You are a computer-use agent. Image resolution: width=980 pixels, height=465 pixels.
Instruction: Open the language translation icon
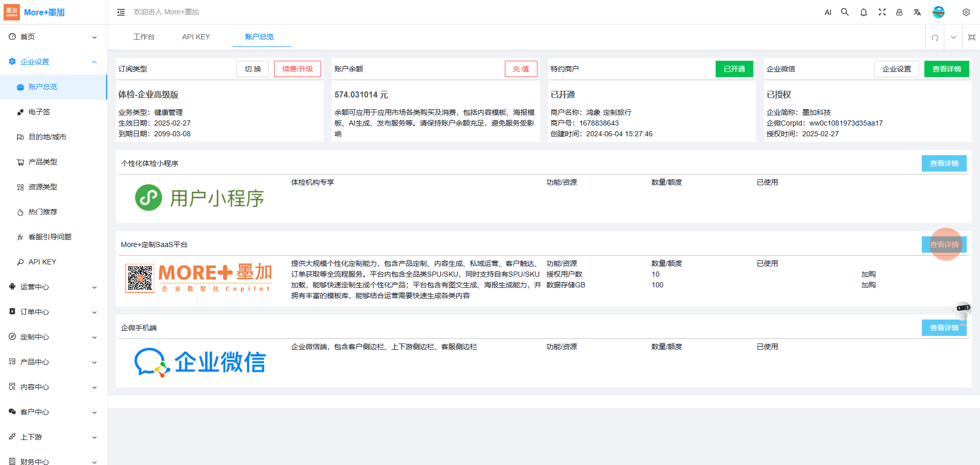[917, 12]
